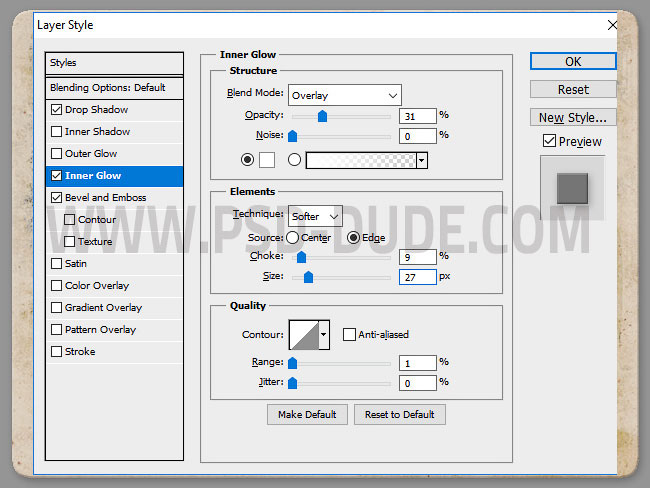650x488 pixels.
Task: Uncheck the Inner Glow checkbox
Action: click(x=56, y=175)
